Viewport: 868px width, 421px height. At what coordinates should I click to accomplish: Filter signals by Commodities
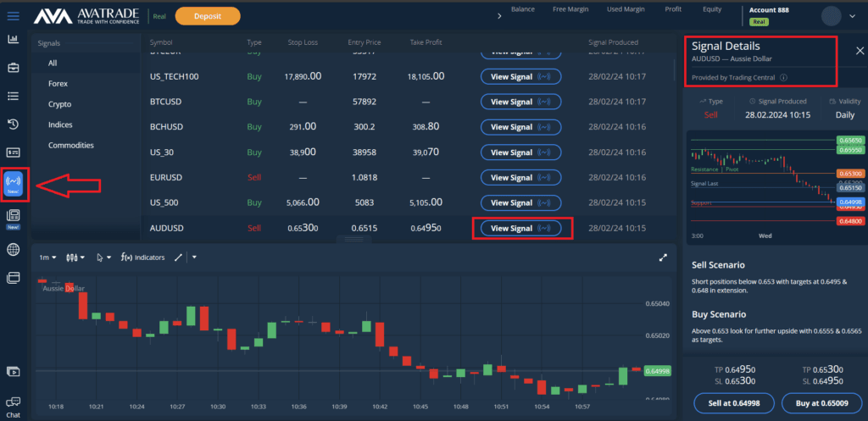coord(71,145)
